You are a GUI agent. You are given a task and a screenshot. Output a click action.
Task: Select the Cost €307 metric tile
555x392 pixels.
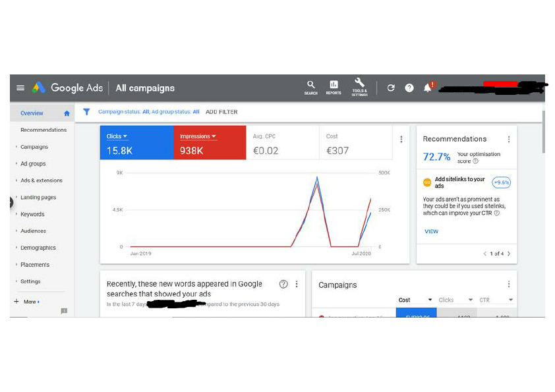(356, 142)
